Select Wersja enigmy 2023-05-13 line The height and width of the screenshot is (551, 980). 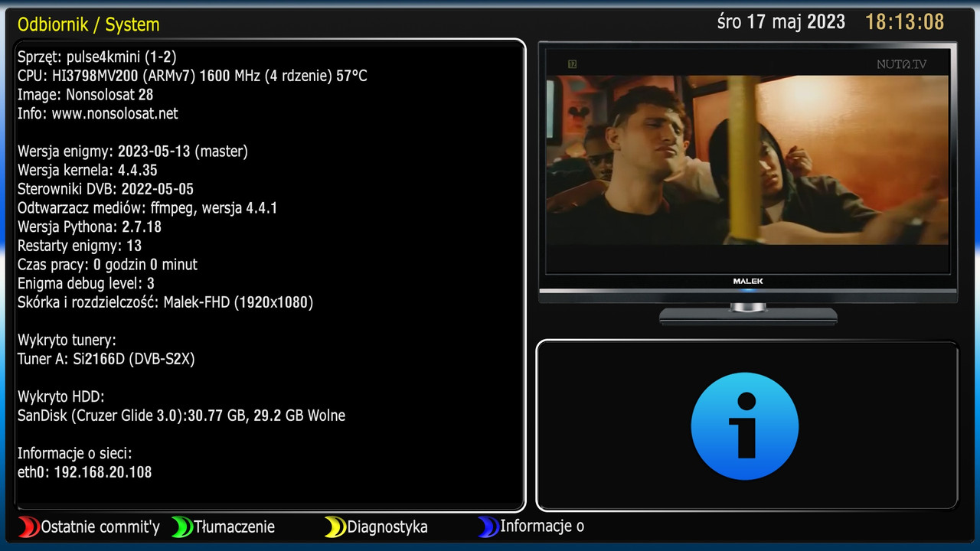(132, 152)
